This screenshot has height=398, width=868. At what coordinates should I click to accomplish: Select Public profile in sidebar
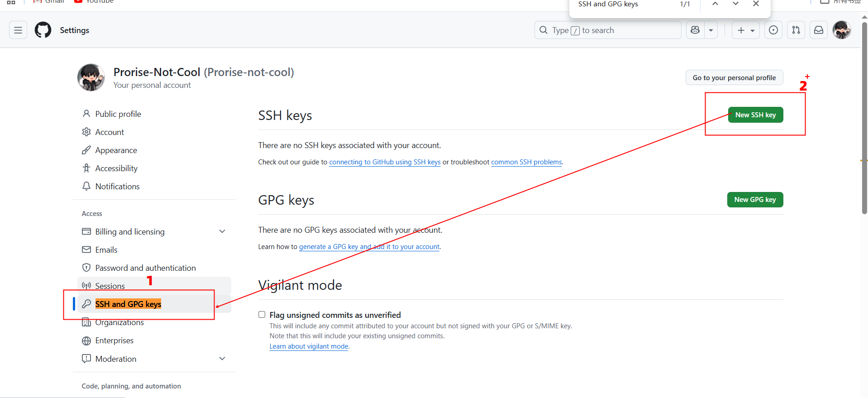click(118, 114)
